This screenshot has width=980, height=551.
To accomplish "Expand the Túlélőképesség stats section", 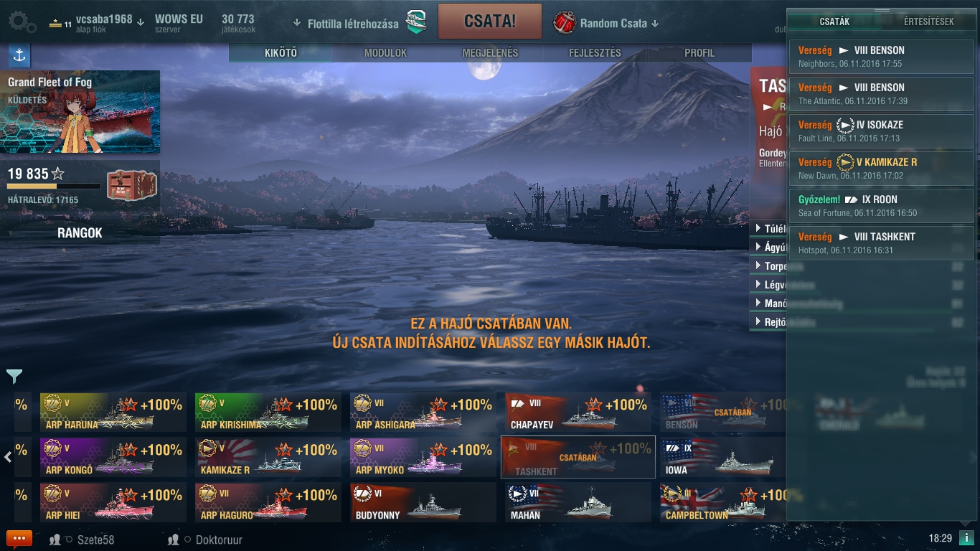I will (x=768, y=229).
